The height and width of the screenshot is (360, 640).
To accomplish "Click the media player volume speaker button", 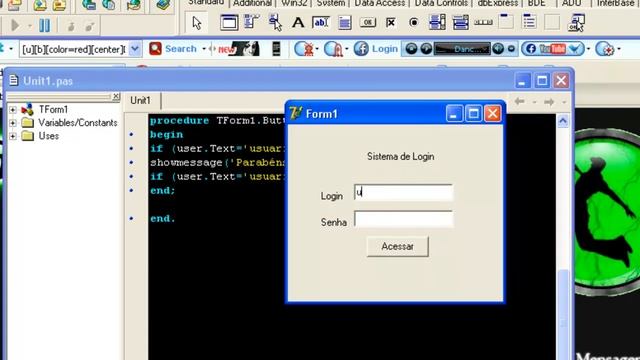I will (498, 49).
